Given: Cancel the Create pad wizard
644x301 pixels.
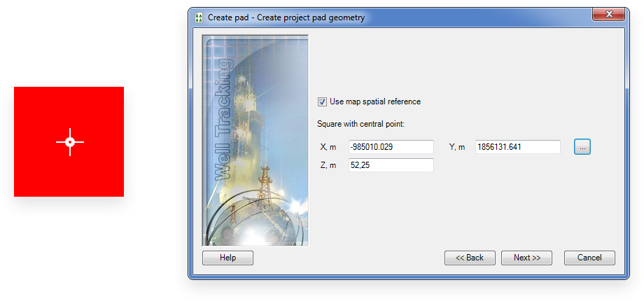Looking at the screenshot, I should [589, 258].
